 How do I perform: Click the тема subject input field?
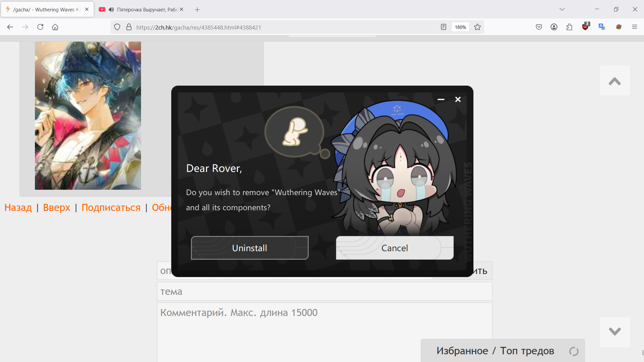pos(324,291)
